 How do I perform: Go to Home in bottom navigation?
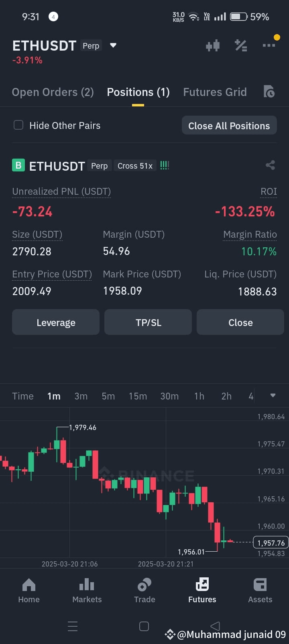click(29, 590)
